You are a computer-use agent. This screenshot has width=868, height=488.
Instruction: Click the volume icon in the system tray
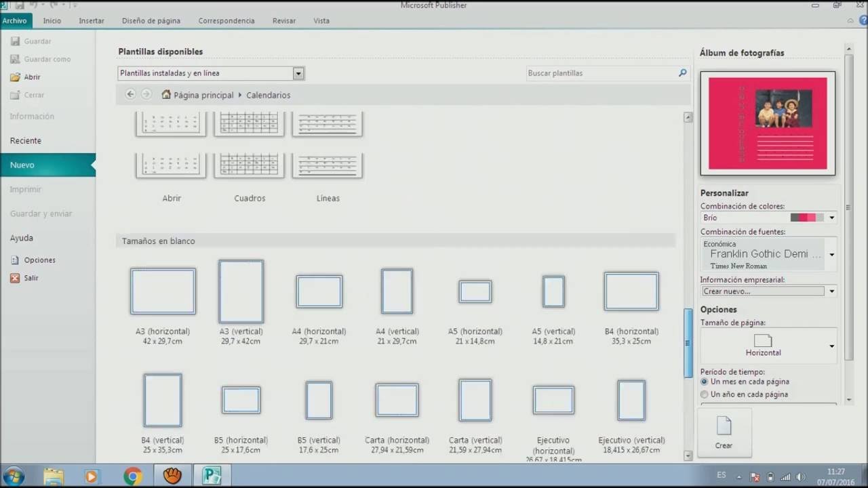coord(801,476)
